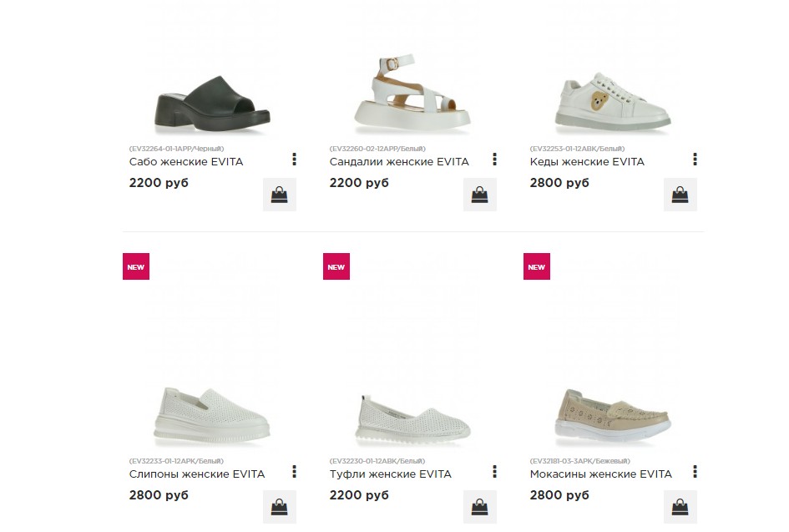Open options menu for Сандалии женские
The width and height of the screenshot is (789, 532).
[x=495, y=160]
